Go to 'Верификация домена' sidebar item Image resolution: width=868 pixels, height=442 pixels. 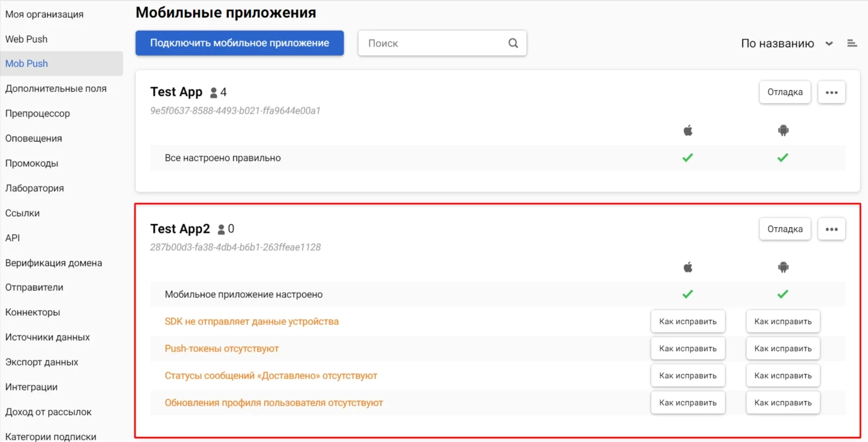click(54, 263)
